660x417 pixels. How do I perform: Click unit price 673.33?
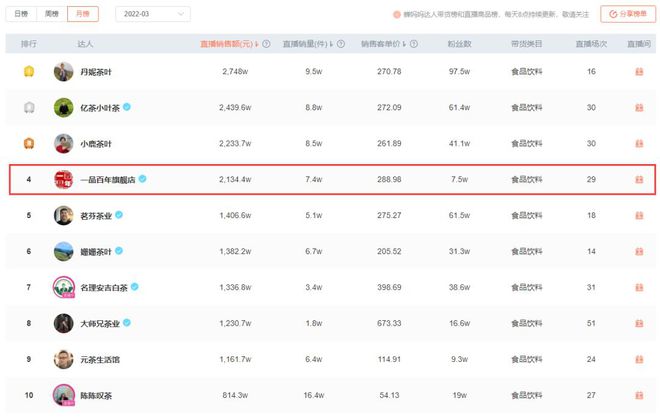389,323
